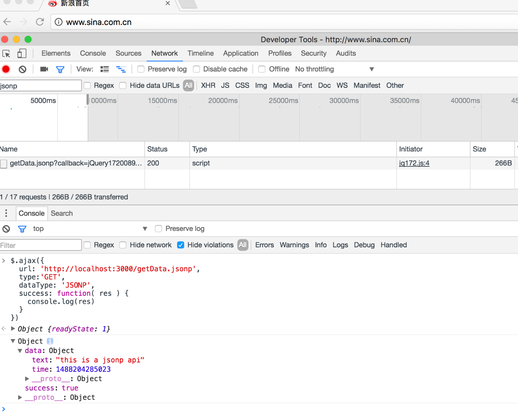The height and width of the screenshot is (420, 518).
Task: Click the 10000ms marker on timeline overview
Action: (103, 101)
